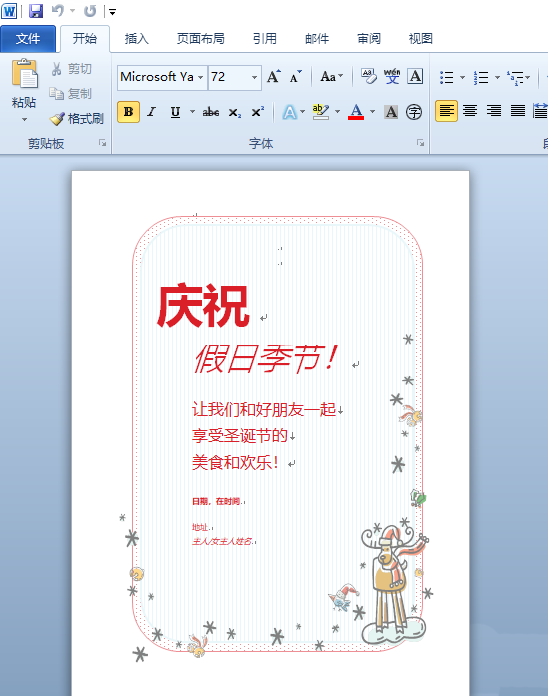The image size is (548, 696).
Task: Click the reindeer illustration in the flyer
Action: coord(393,582)
